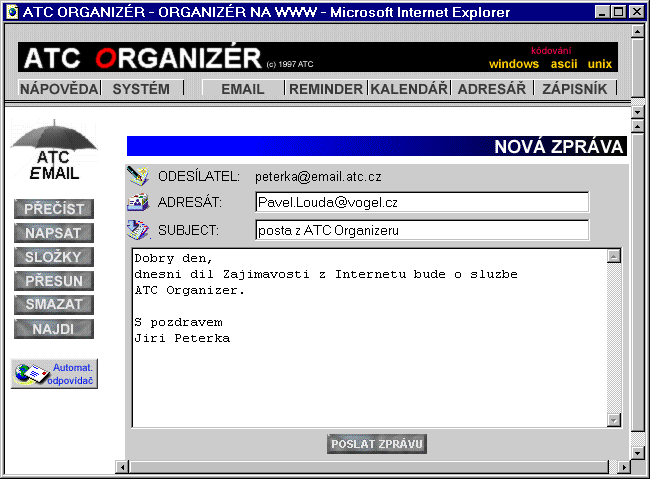
Task: Click the main frame scroll-down arrow at bottom
Action: [x=638, y=453]
